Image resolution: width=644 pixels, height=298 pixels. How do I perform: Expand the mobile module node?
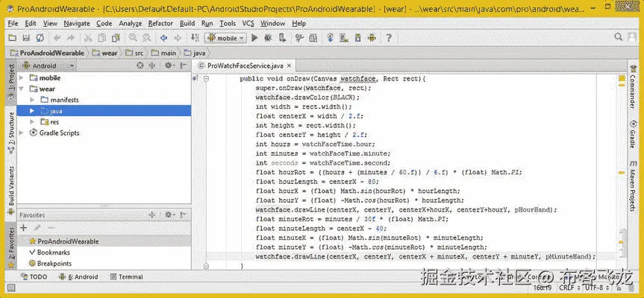tap(21, 77)
